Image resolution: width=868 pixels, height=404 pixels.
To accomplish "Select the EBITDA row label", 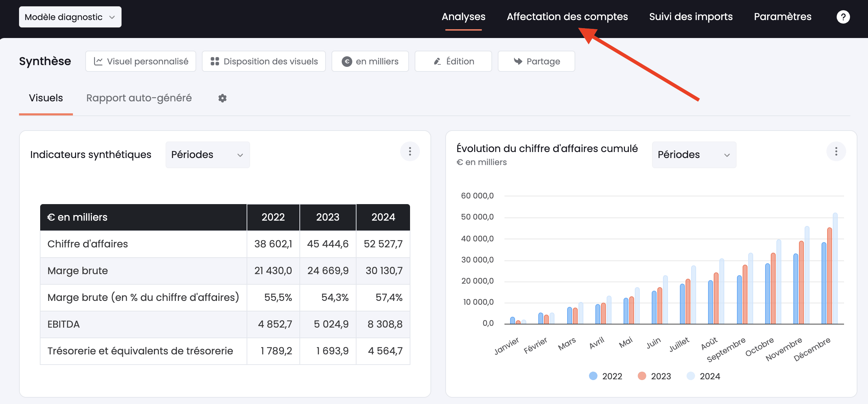I will [63, 324].
